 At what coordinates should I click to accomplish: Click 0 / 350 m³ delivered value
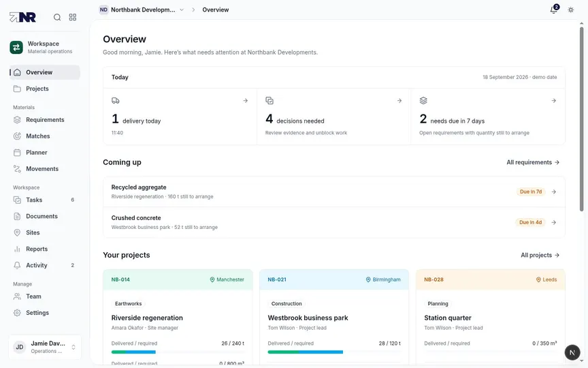coord(544,343)
